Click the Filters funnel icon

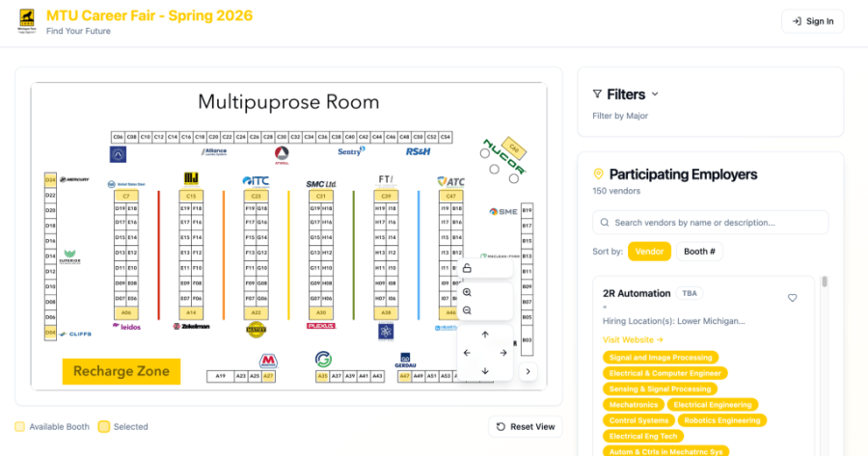tap(597, 94)
